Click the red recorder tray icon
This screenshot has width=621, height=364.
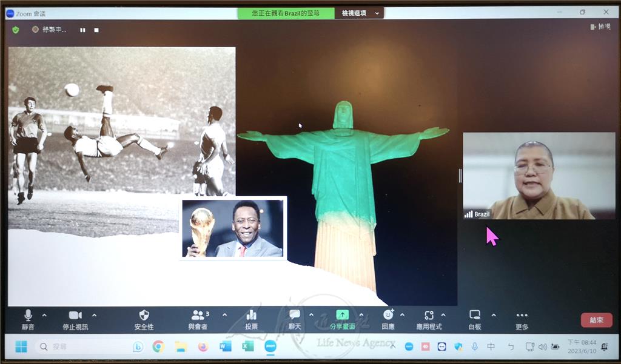point(425,347)
